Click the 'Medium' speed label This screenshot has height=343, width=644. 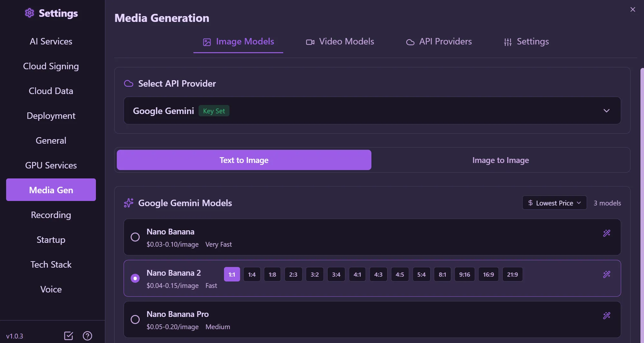pos(218,327)
